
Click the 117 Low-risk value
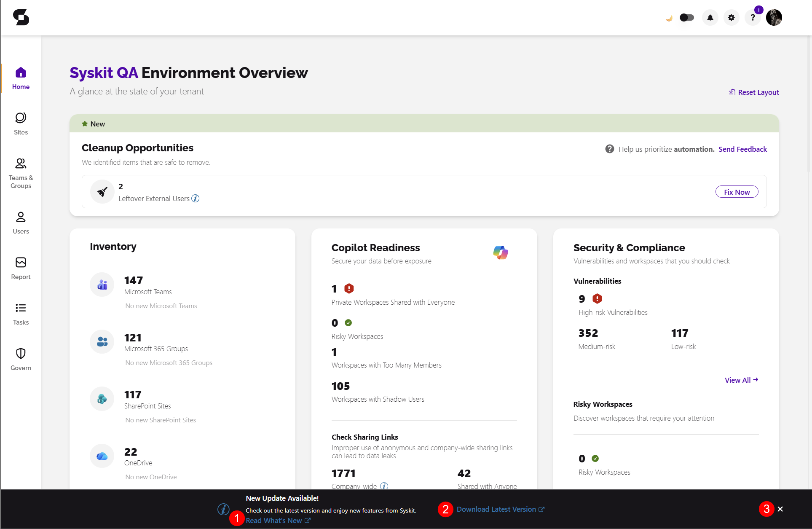(x=680, y=333)
